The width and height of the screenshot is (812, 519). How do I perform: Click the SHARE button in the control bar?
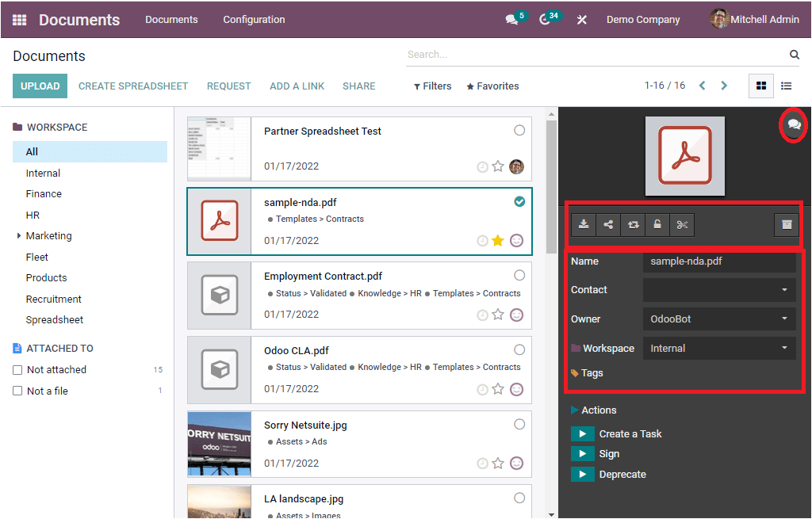(x=359, y=86)
